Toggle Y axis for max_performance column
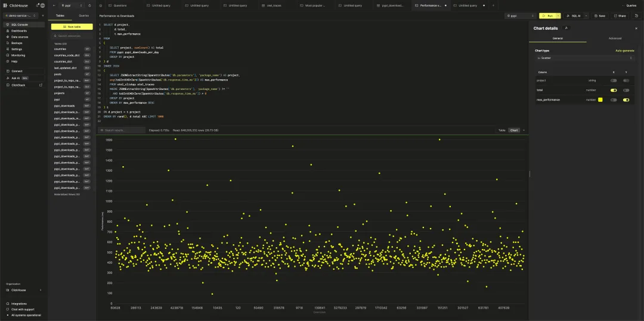Screen dimensions: 644x321 [x=626, y=100]
